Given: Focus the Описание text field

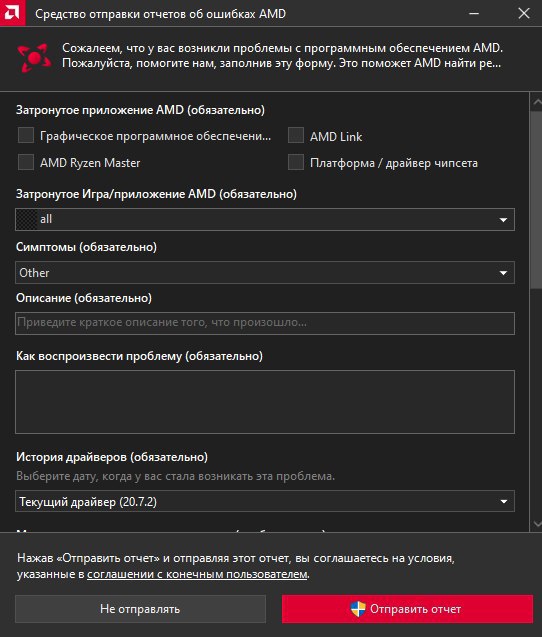Looking at the screenshot, I should point(265,323).
